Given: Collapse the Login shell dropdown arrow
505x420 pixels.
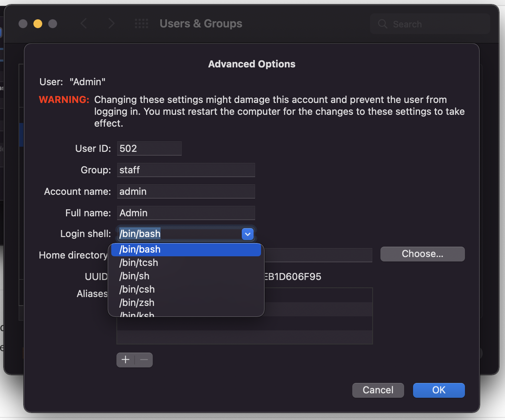Looking at the screenshot, I should pyautogui.click(x=248, y=234).
